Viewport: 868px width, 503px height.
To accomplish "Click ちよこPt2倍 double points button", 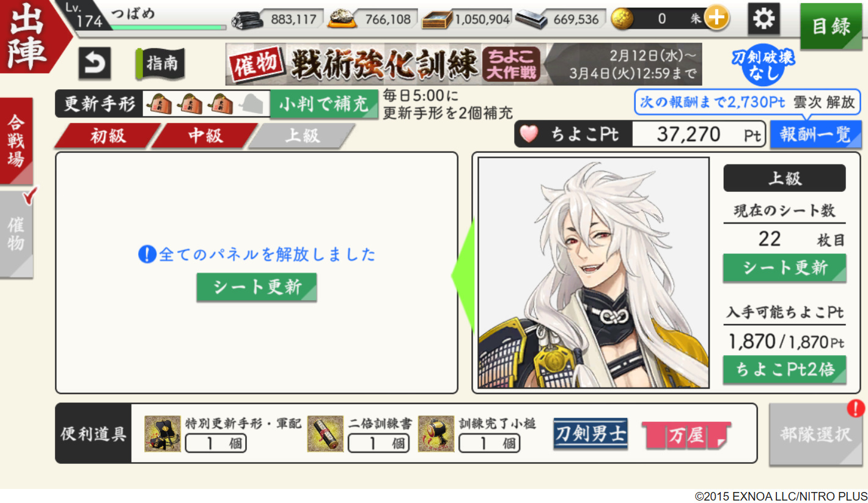I will click(785, 370).
